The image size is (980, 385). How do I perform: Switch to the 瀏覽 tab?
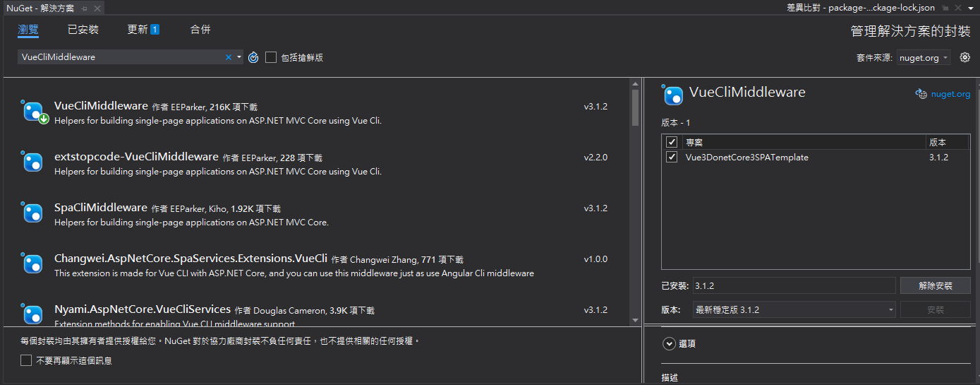28,30
